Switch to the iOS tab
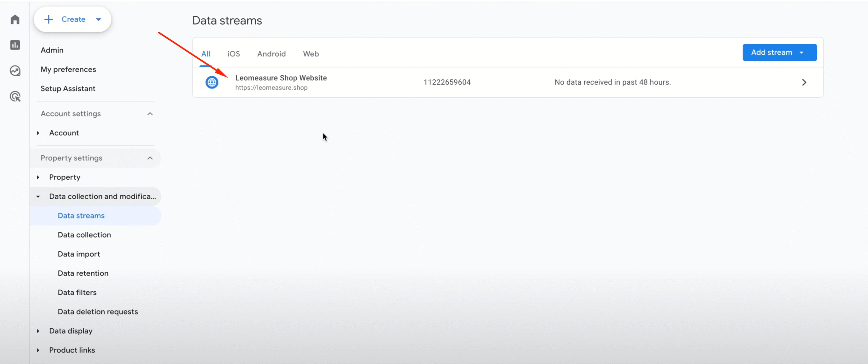Viewport: 868px width, 364px height. tap(233, 54)
